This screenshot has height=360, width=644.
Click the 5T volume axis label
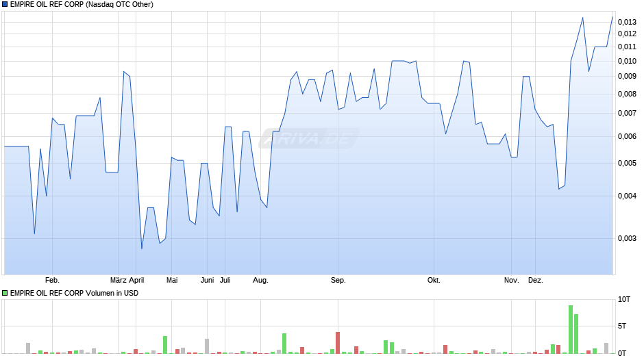pos(622,326)
